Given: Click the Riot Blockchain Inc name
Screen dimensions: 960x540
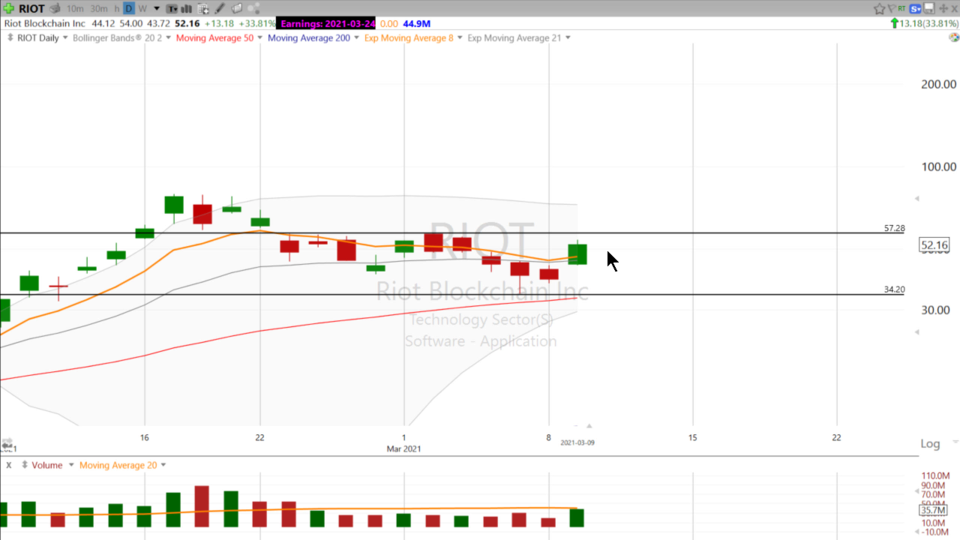Looking at the screenshot, I should click(45, 24).
